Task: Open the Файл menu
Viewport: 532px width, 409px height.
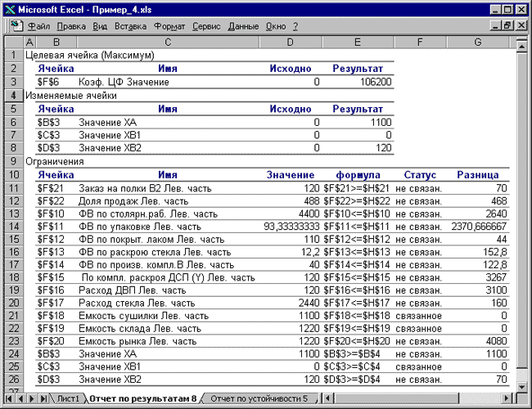Action: point(39,26)
